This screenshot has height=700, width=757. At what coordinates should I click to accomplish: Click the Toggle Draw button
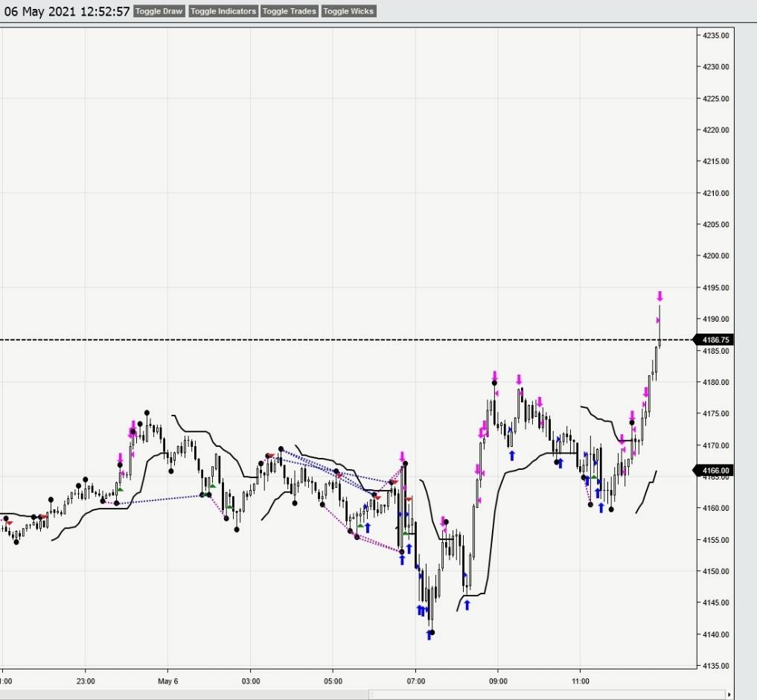159,11
